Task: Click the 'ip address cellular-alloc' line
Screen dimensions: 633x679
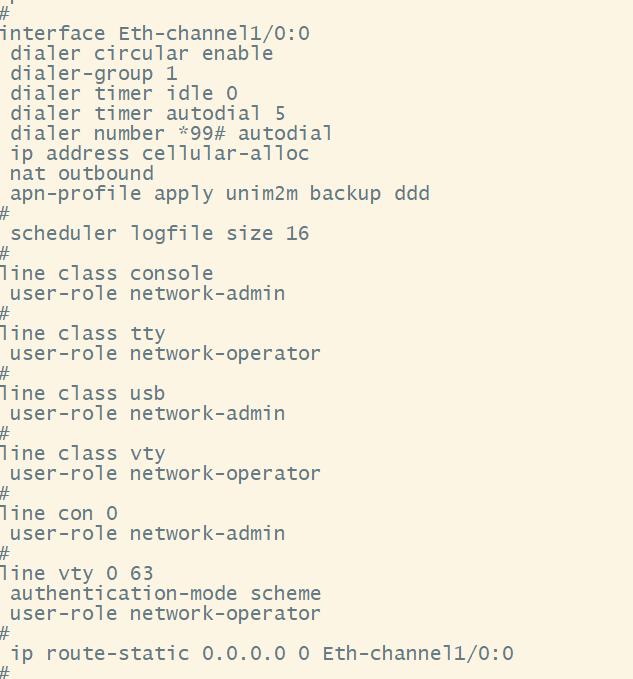Action: click(x=160, y=154)
